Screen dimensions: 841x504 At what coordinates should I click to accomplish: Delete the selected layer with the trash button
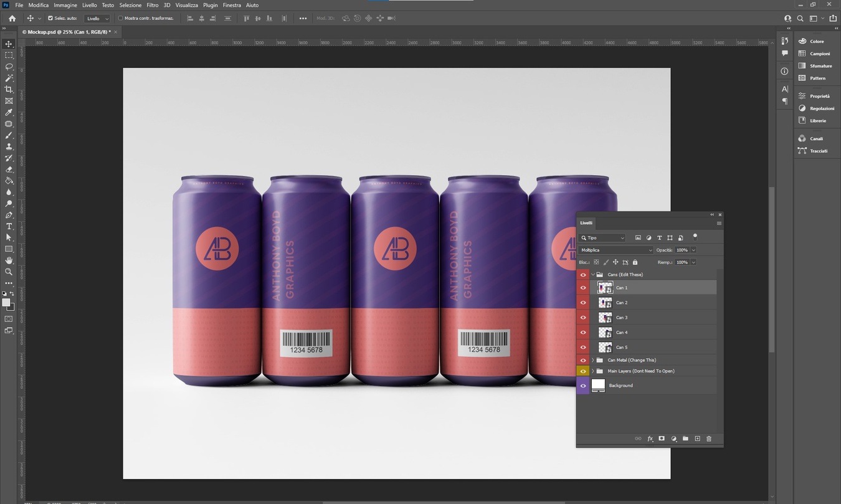(709, 439)
